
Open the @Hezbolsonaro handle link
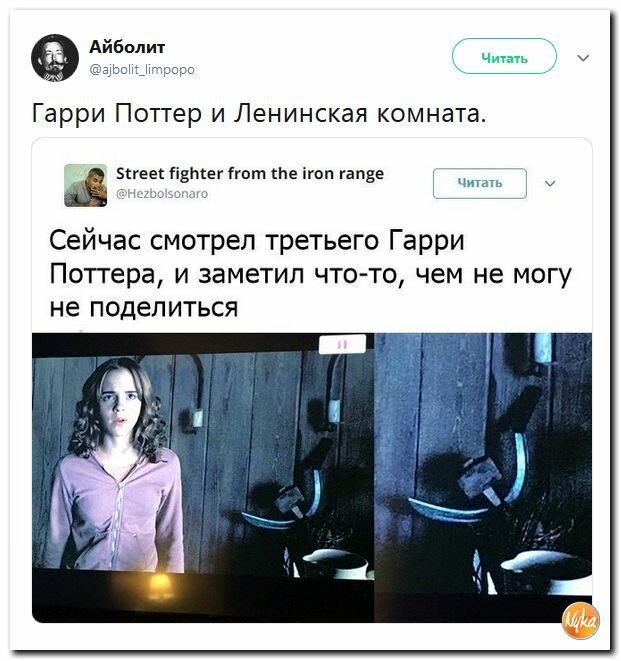(x=162, y=193)
